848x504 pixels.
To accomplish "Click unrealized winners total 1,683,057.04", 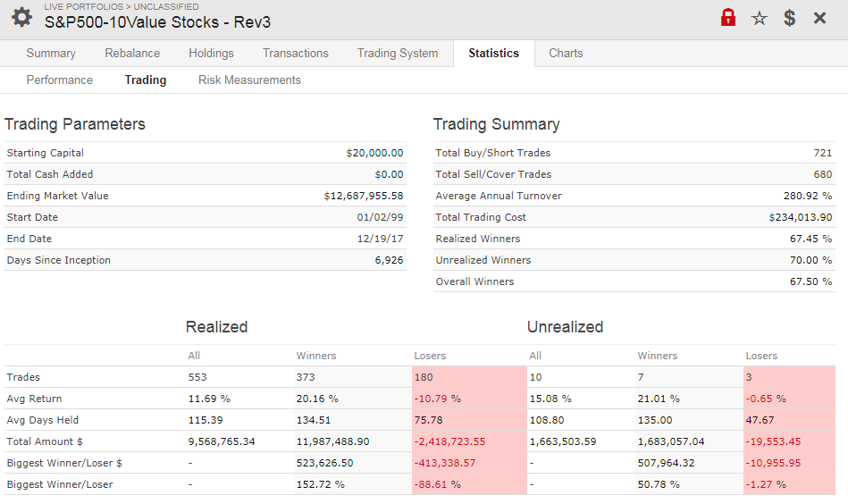I will tap(671, 441).
